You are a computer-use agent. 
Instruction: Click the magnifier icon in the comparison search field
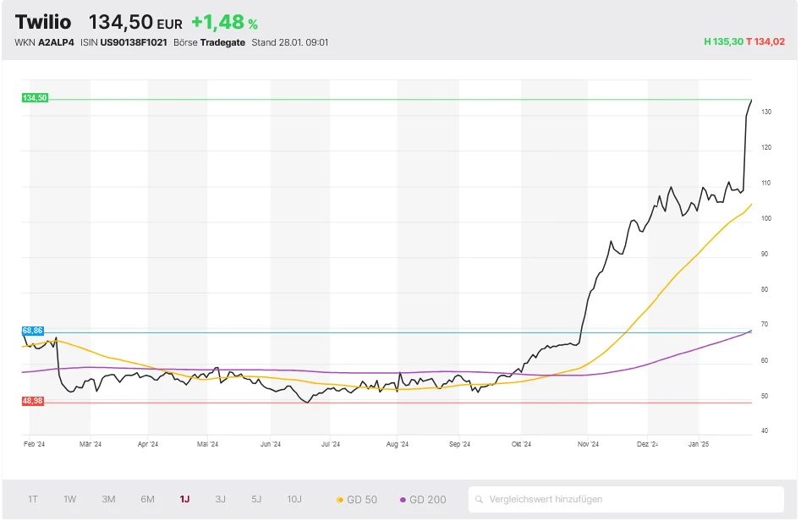[480, 500]
